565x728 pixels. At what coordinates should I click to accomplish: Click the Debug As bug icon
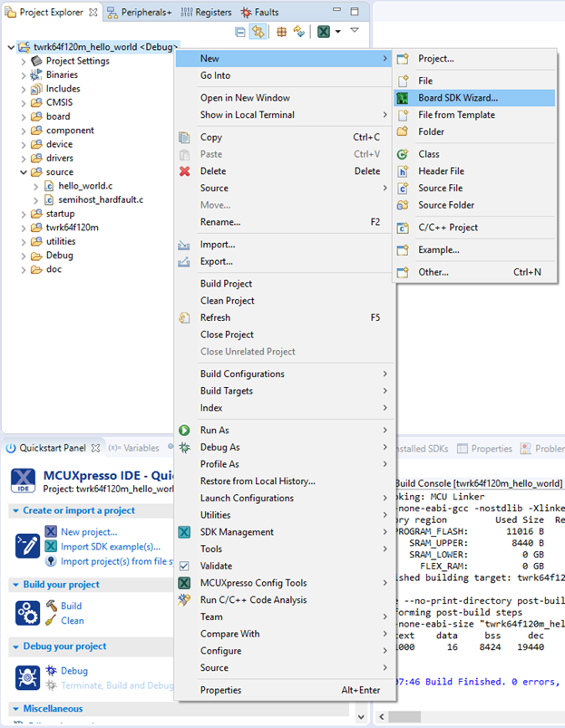click(184, 447)
